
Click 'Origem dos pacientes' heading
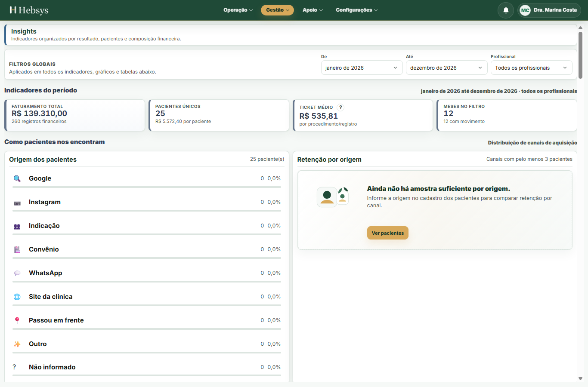[x=43, y=160]
